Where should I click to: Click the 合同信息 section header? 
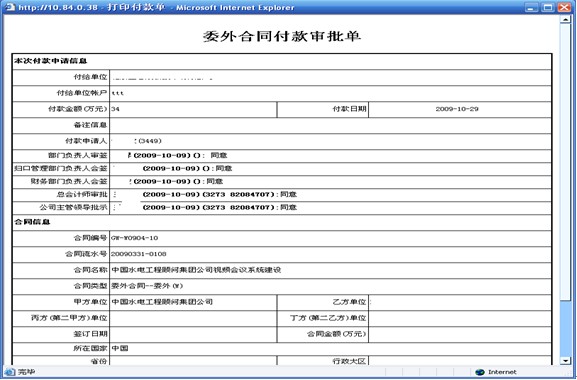tap(32, 222)
